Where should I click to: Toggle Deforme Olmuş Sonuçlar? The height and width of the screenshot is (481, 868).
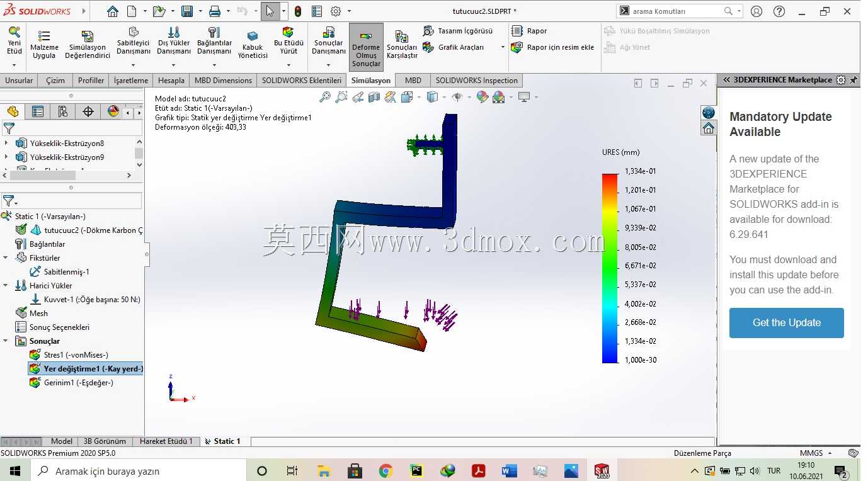coord(366,48)
